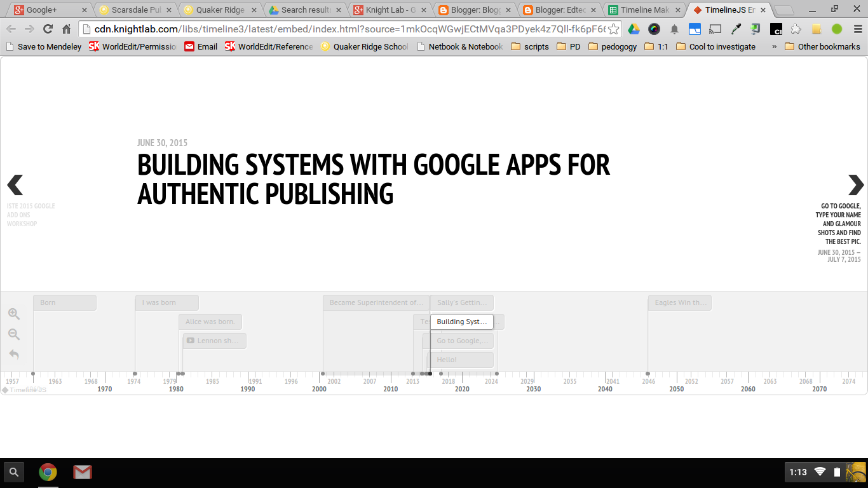
Task: Switch to Timeline Maker spreadsheet tab
Action: 643,10
